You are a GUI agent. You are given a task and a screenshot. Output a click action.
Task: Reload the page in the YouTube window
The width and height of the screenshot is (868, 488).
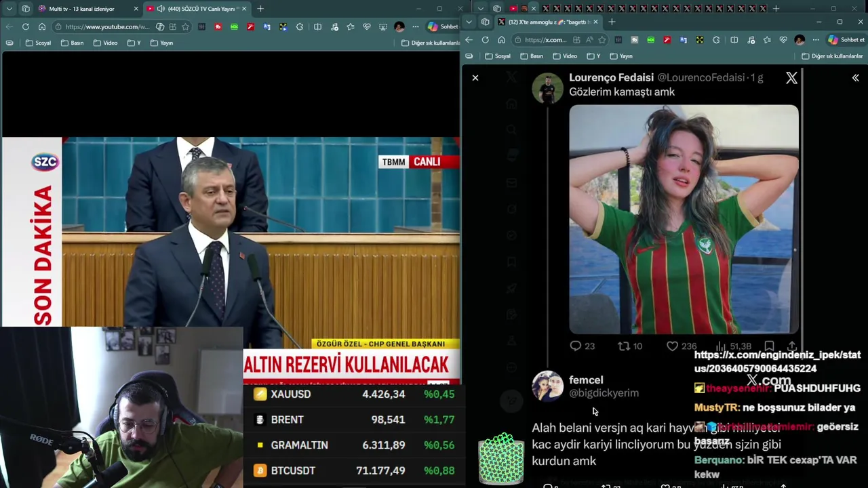(x=25, y=26)
